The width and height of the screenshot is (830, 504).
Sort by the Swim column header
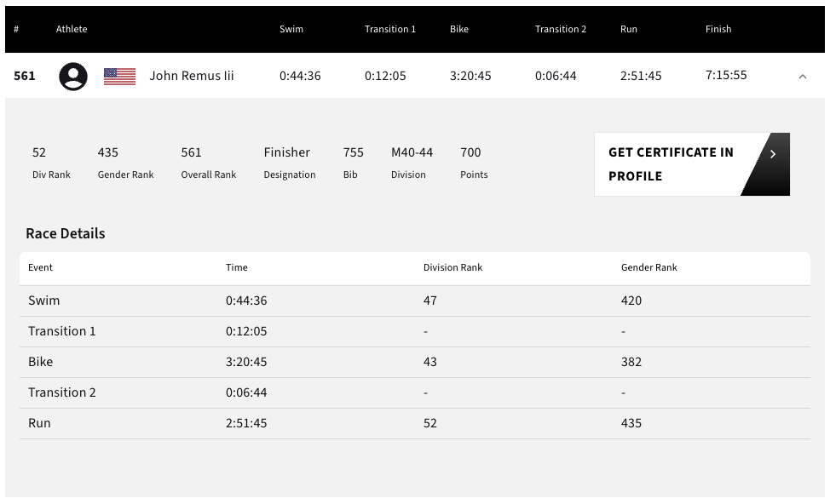(291, 29)
